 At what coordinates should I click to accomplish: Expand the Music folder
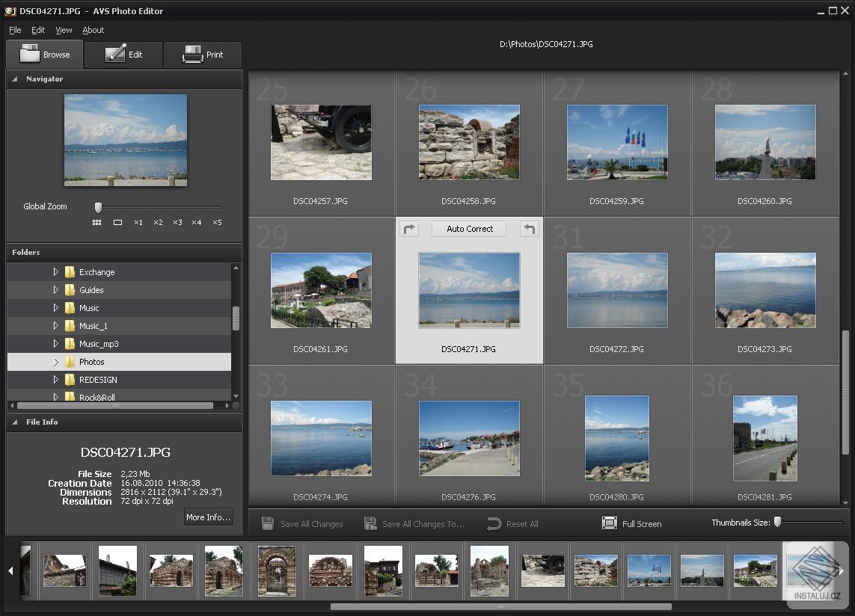56,307
